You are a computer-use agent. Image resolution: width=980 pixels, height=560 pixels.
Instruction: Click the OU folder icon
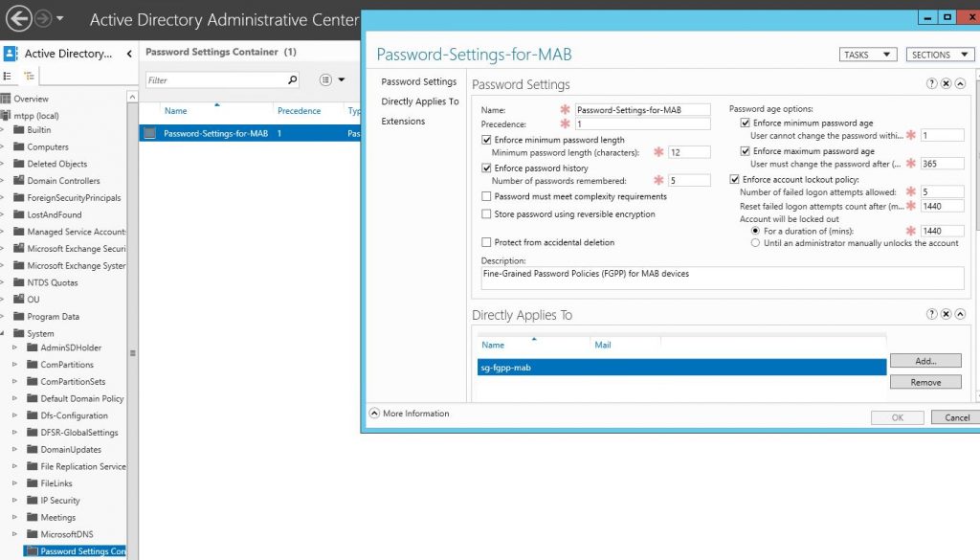19,300
